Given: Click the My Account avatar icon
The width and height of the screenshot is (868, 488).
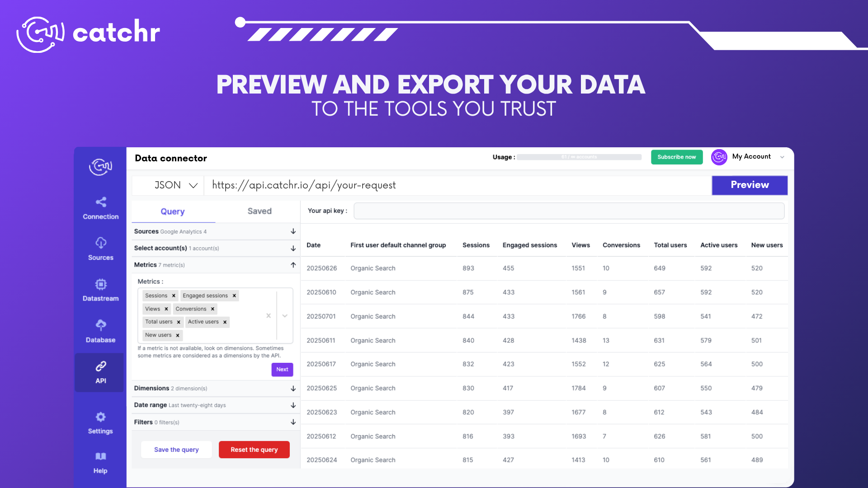Looking at the screenshot, I should click(x=719, y=157).
